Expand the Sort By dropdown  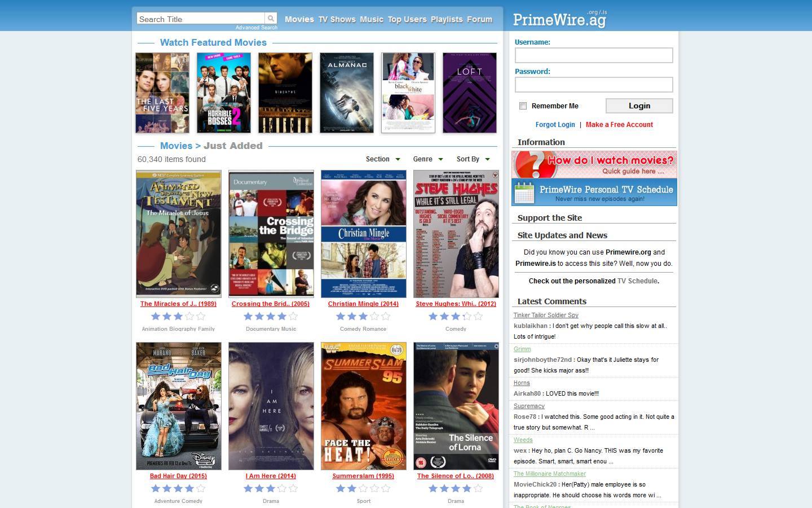[473, 159]
